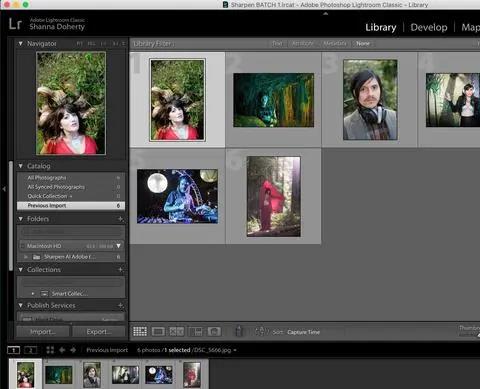
Task: Open filmstrip source path dropdown arrow
Action: [x=235, y=350]
